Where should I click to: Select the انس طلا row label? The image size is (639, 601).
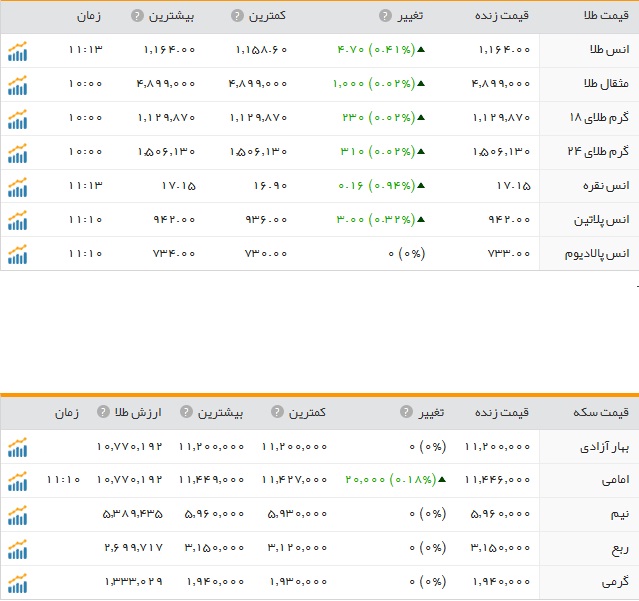(609, 50)
